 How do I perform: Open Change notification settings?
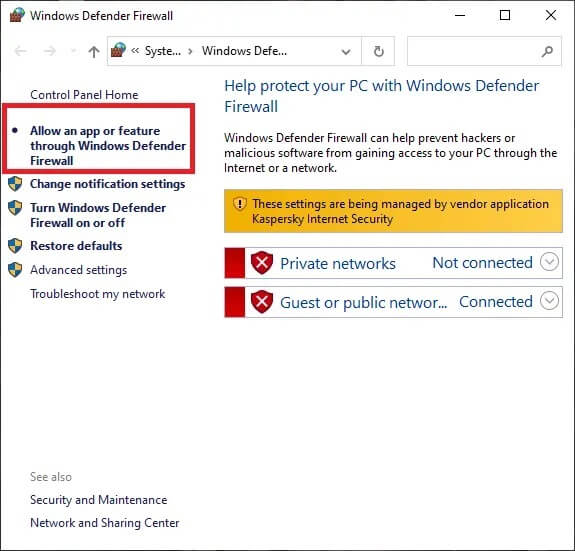click(107, 184)
